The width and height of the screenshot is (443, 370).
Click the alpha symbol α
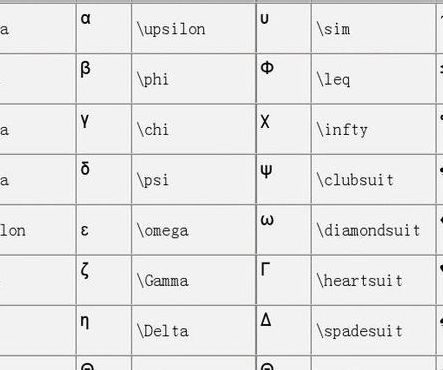click(x=86, y=18)
